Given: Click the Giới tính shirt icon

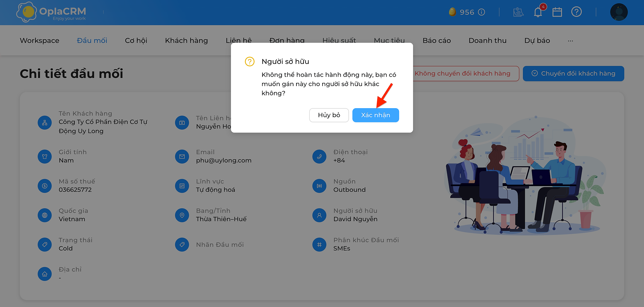Looking at the screenshot, I should (45, 156).
